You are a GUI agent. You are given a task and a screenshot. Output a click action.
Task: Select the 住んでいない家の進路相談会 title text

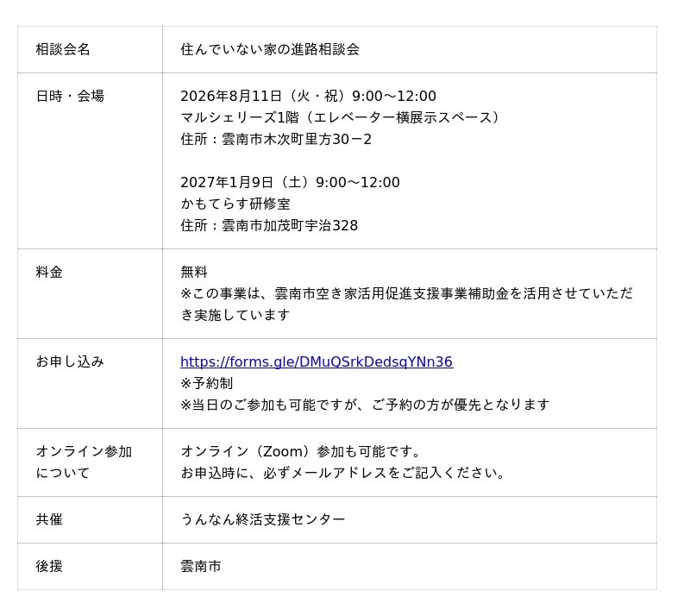(x=270, y=49)
